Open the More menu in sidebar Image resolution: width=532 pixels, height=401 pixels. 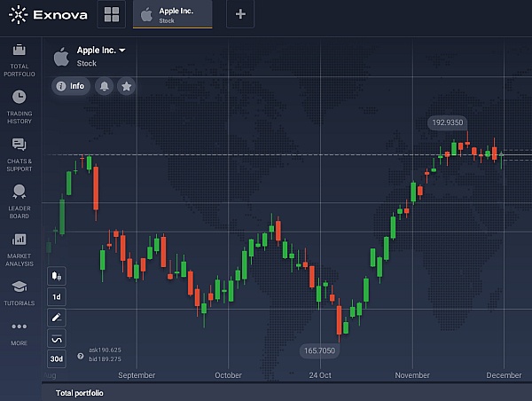[20, 334]
